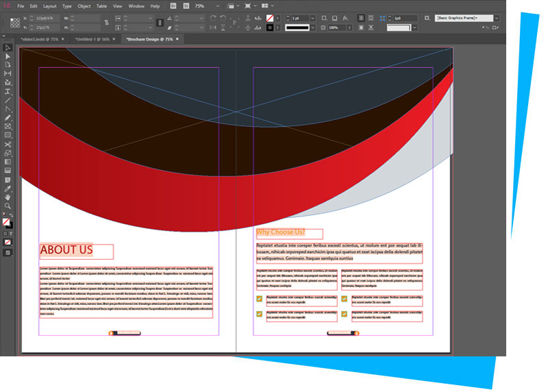Expand the opacity 100% slider arrow

point(349,27)
